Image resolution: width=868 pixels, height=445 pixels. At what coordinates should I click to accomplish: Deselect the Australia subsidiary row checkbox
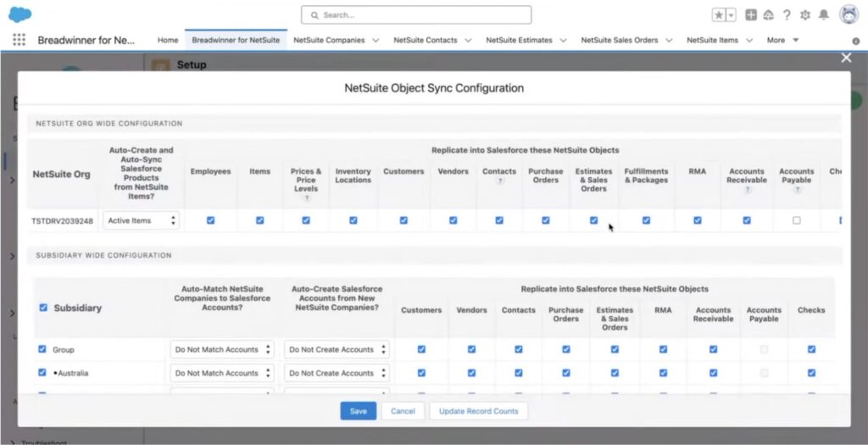42,372
